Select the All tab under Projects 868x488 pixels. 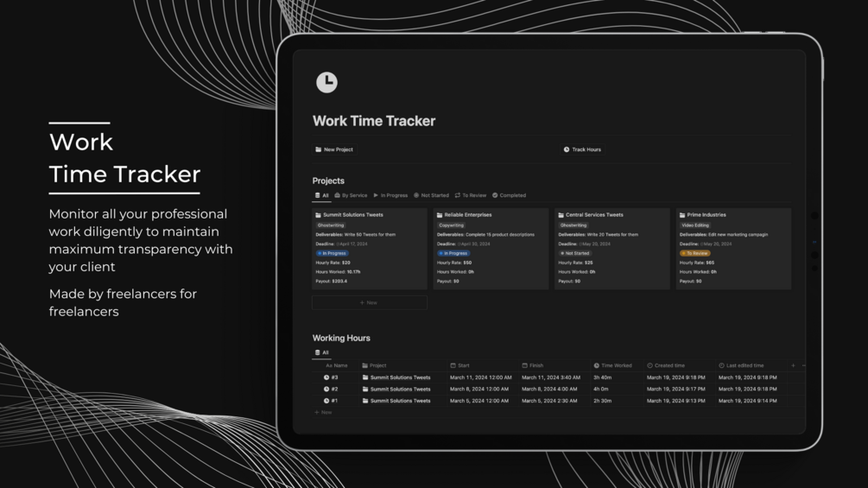coord(321,195)
